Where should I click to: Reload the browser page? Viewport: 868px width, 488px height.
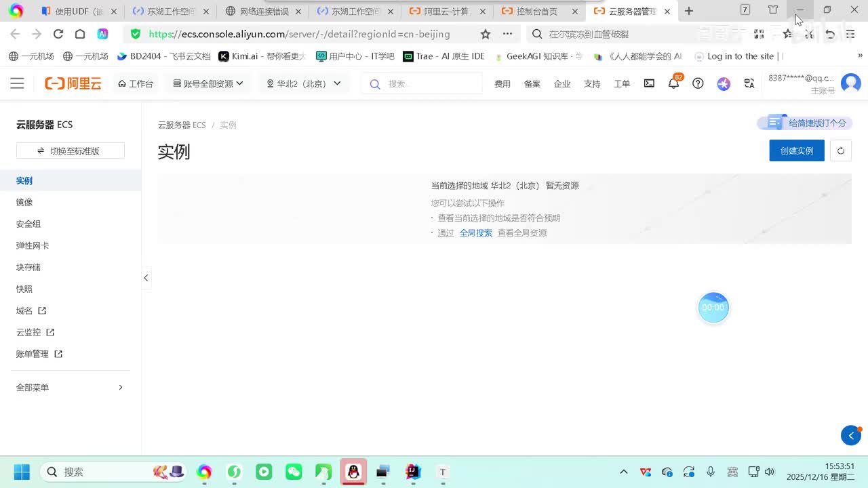58,34
